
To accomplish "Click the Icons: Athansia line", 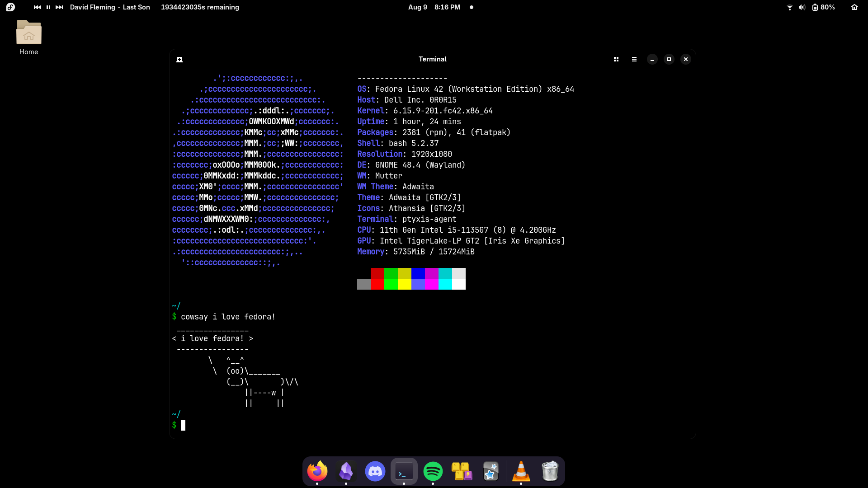I will [411, 208].
